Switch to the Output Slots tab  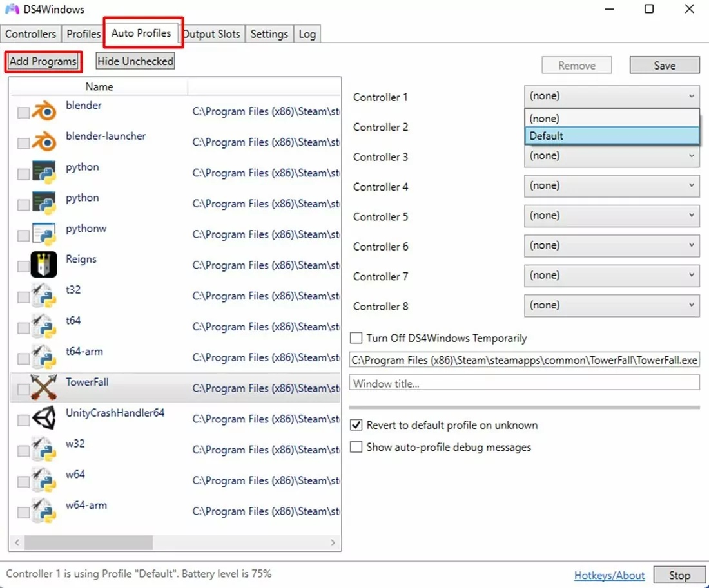pyautogui.click(x=212, y=33)
